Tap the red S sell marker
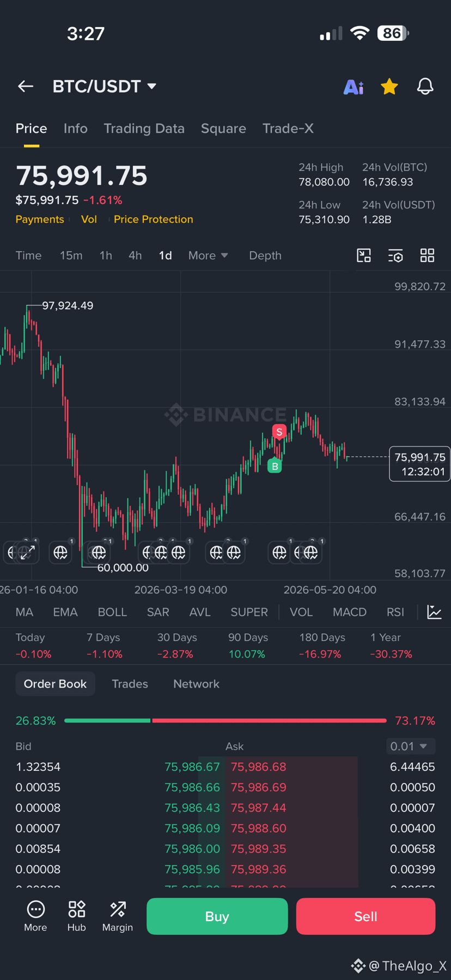The image size is (451, 980). (x=279, y=432)
